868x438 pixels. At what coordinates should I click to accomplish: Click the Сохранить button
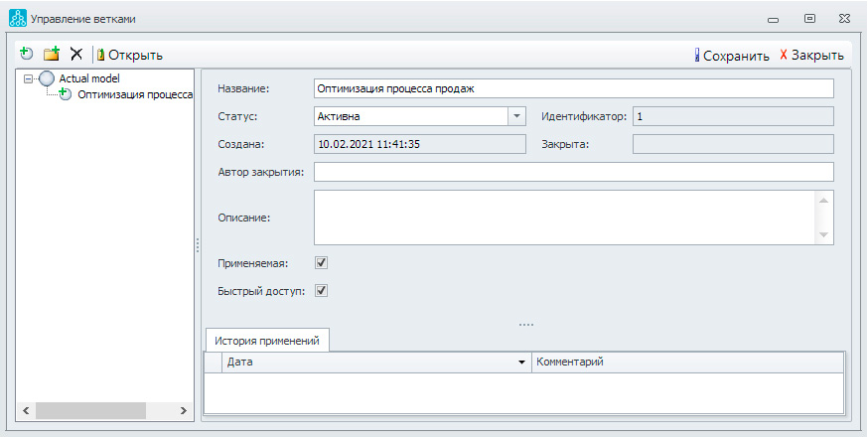(732, 56)
